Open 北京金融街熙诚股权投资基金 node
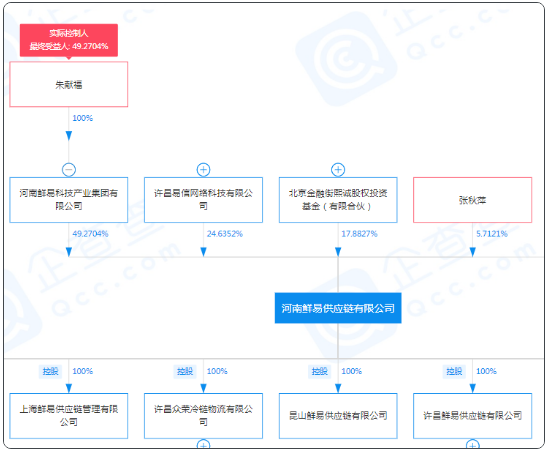This screenshot has height=450, width=548. tap(338, 200)
